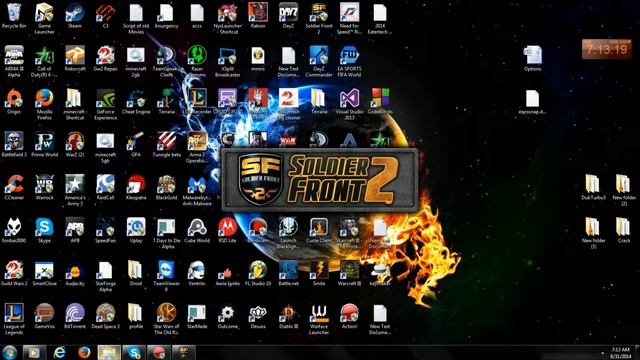
Task: Show hidden system tray icons
Action: (x=602, y=353)
